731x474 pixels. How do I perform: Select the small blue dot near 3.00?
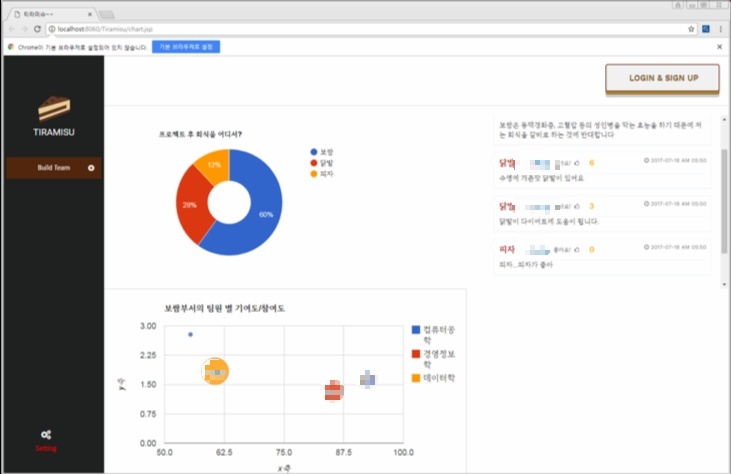(190, 335)
